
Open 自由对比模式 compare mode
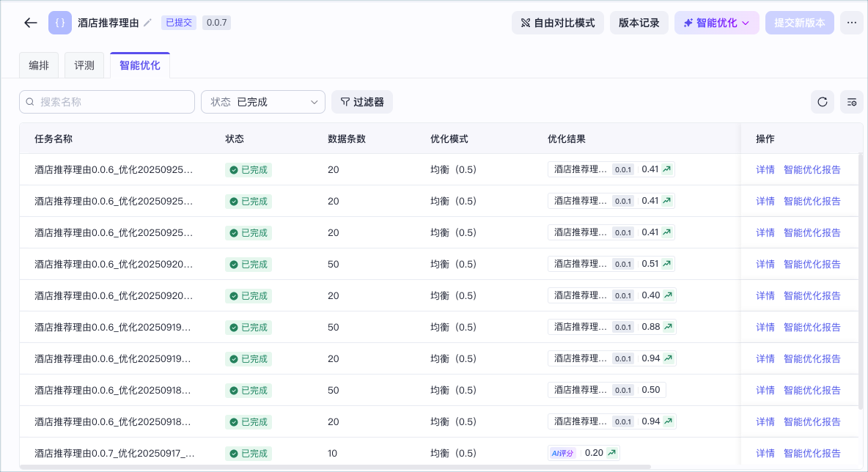(x=557, y=23)
